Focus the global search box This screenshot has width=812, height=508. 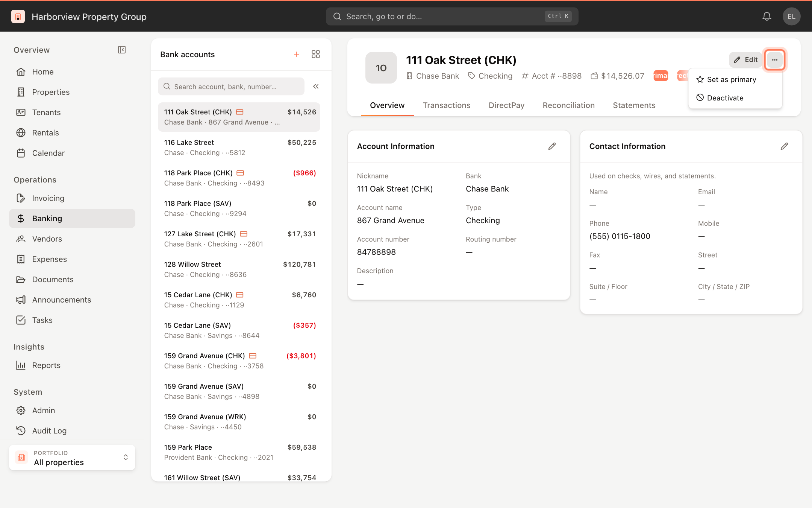452,17
